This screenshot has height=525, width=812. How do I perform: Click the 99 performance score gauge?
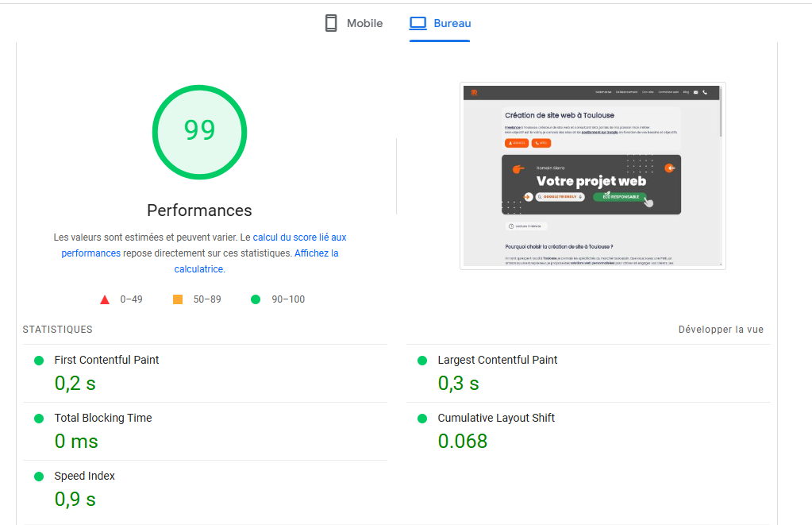199,129
